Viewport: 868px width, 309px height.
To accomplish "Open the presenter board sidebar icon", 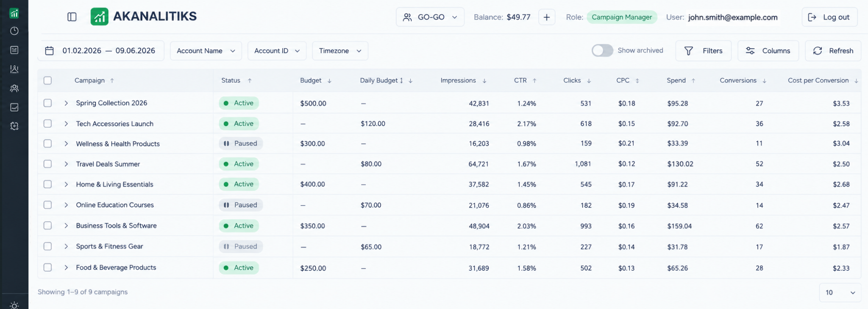I will 14,69.
